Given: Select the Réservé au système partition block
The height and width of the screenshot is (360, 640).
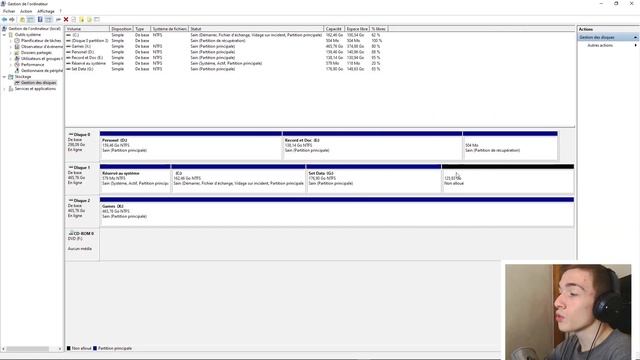Looking at the screenshot, I should point(135,179).
